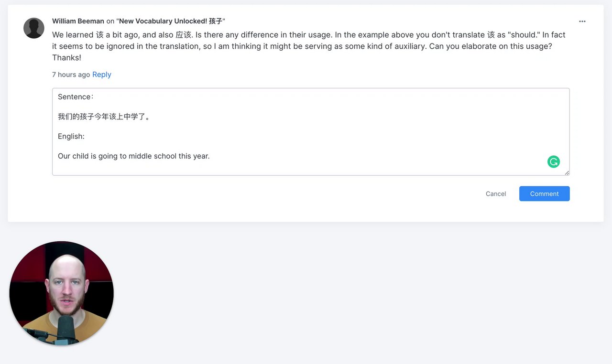Cancel the reply draft
This screenshot has height=364, width=612.
tap(496, 193)
